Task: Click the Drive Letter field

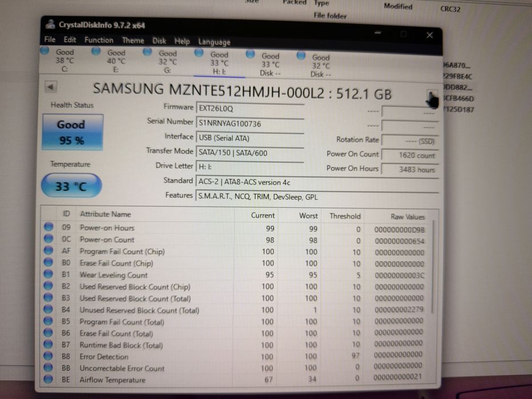Action: 250,167
